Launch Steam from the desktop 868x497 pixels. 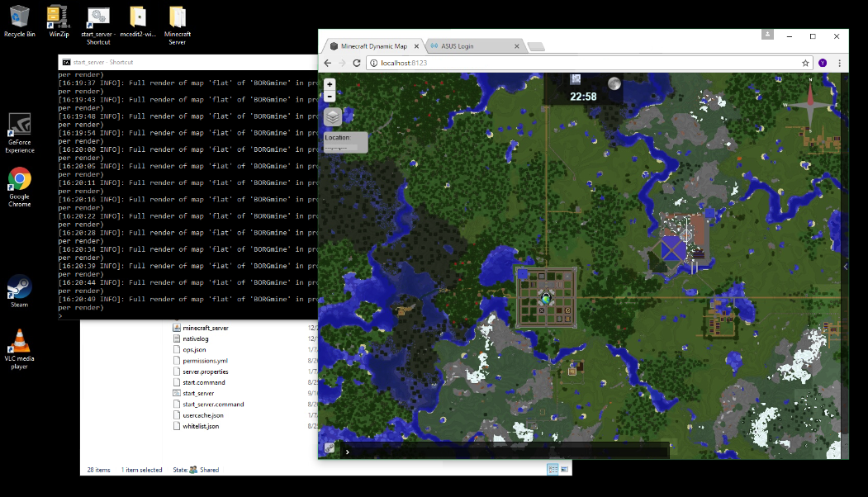tap(19, 291)
